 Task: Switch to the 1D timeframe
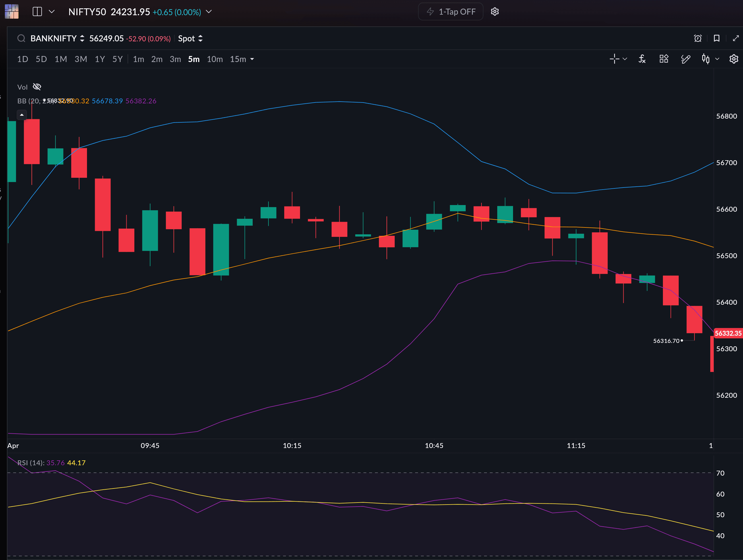pyautogui.click(x=22, y=59)
